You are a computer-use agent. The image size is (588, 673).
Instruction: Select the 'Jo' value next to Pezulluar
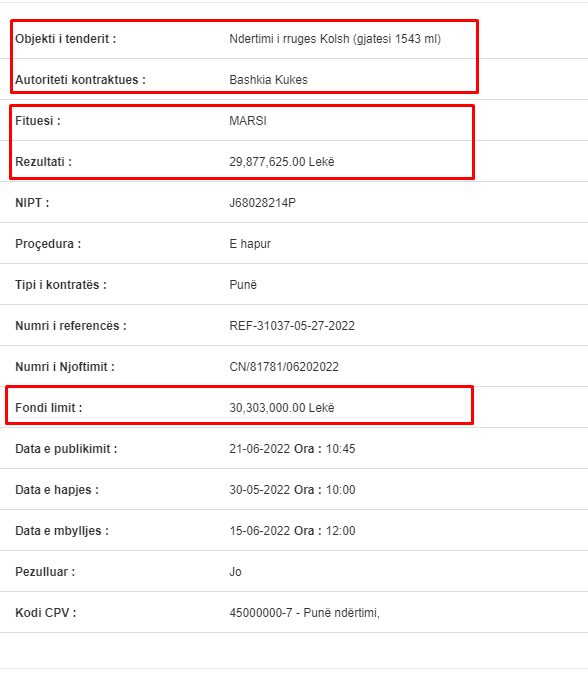point(235,572)
